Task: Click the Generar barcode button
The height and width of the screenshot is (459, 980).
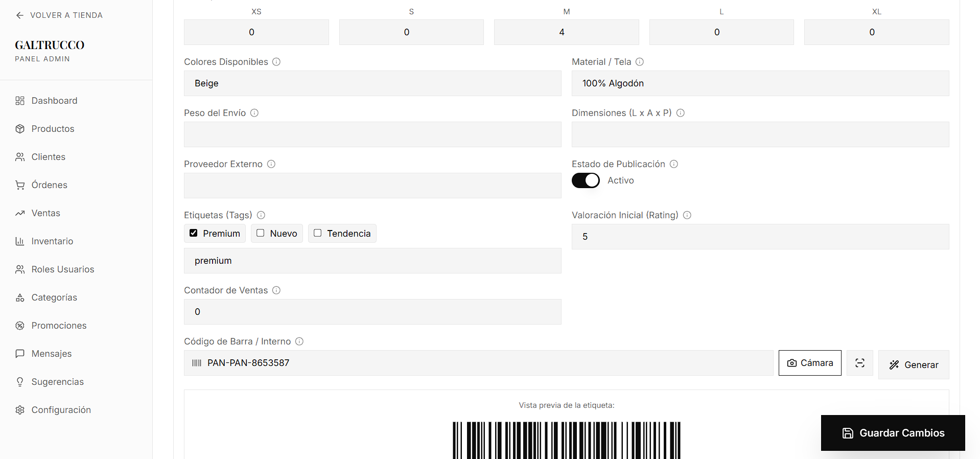Action: pyautogui.click(x=914, y=364)
